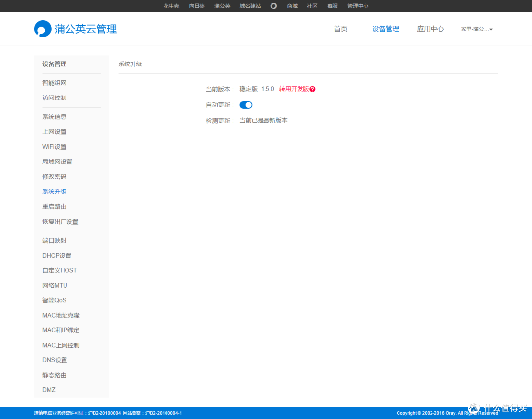Click the 蒲公英云管理 logo icon
532x419 pixels.
[x=43, y=29]
